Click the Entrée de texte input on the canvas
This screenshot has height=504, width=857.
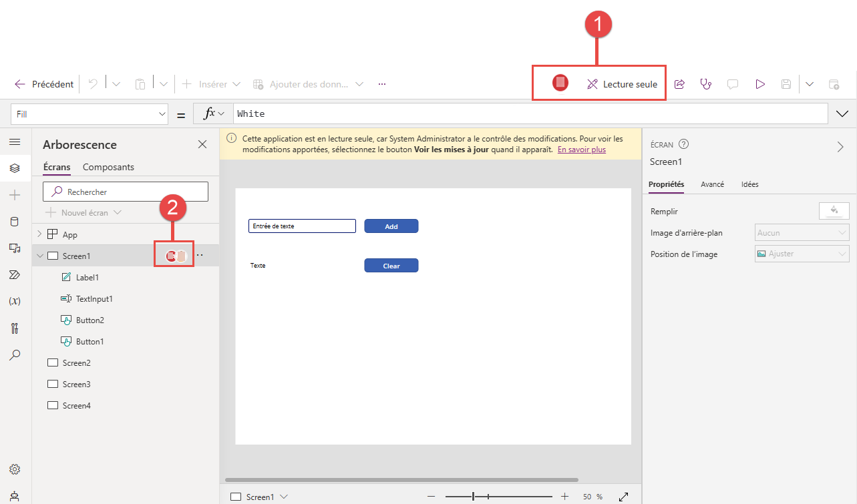(x=302, y=226)
